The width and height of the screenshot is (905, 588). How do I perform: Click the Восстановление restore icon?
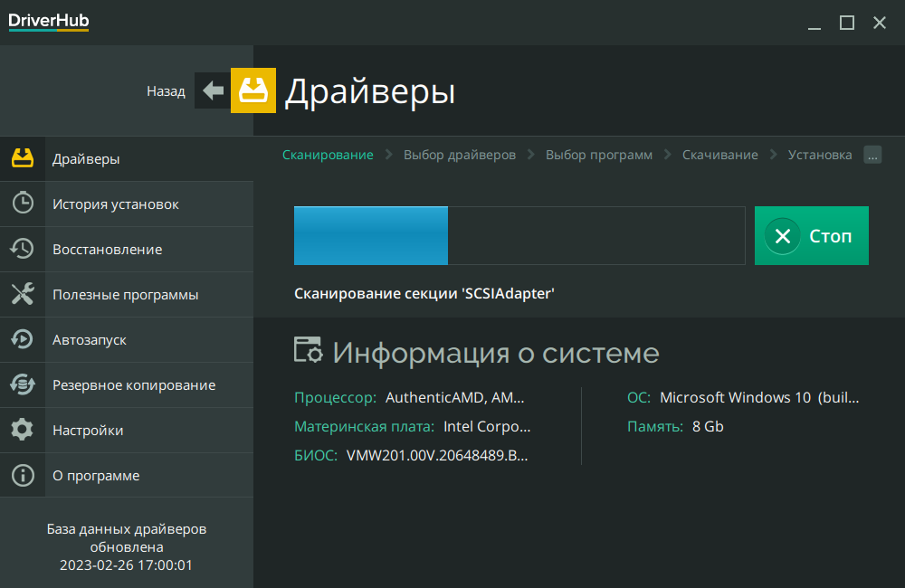tap(23, 249)
